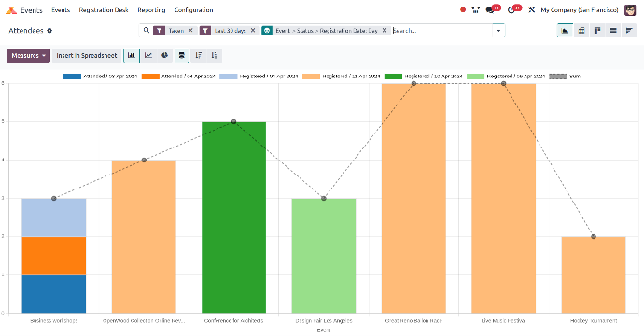Switch to bar chart mode
Viewport: 644px width, 336px height.
(x=132, y=55)
